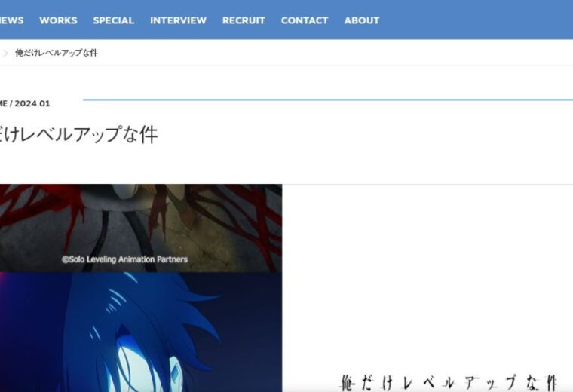Click the brush-style logo 俺だけレベルアップな件
573x392 pixels.
pos(448,382)
